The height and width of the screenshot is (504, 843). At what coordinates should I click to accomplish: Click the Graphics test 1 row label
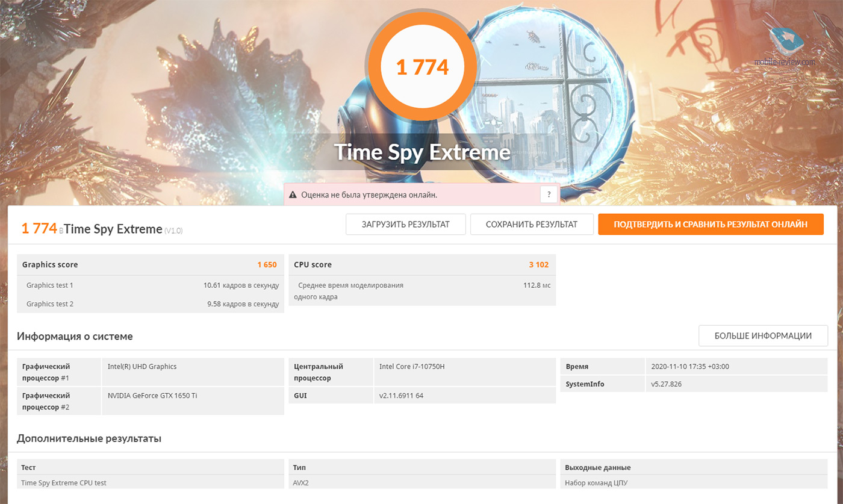coord(50,285)
